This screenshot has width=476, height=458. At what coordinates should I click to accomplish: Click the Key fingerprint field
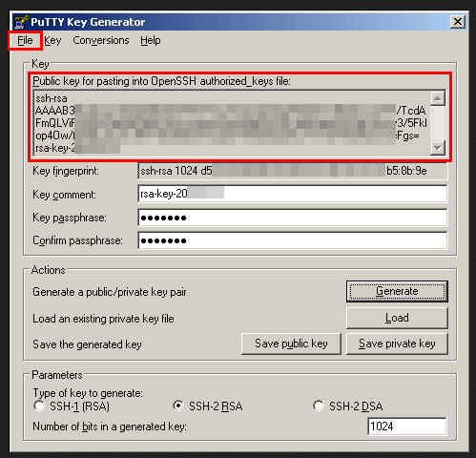coord(293,171)
